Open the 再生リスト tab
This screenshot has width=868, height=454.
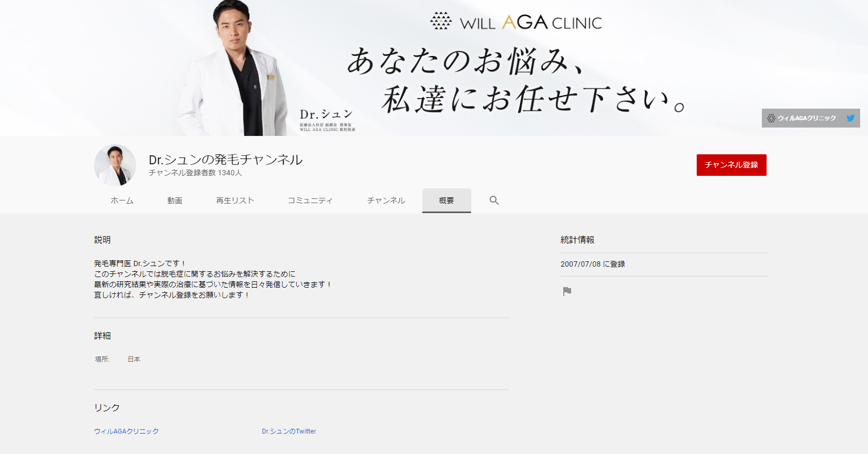[x=235, y=200]
